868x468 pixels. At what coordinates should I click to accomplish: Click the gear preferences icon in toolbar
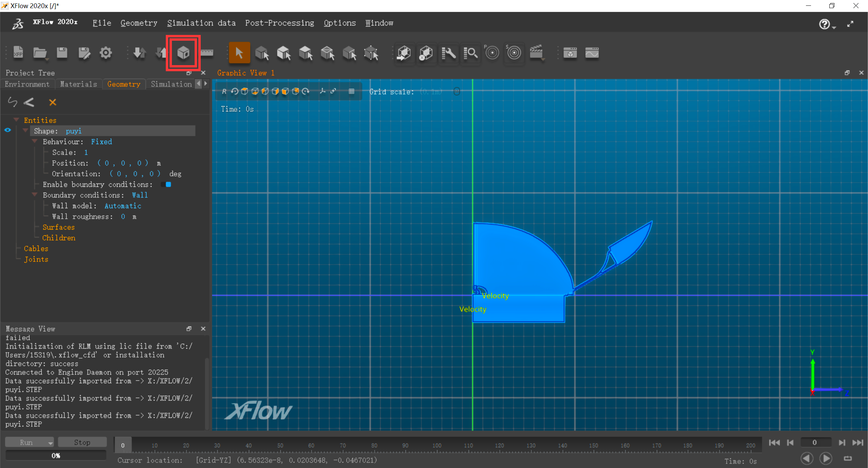(105, 53)
